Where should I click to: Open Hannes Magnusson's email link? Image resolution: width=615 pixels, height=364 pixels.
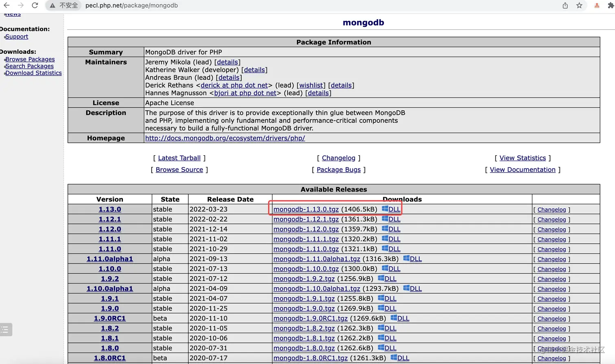[x=245, y=93]
